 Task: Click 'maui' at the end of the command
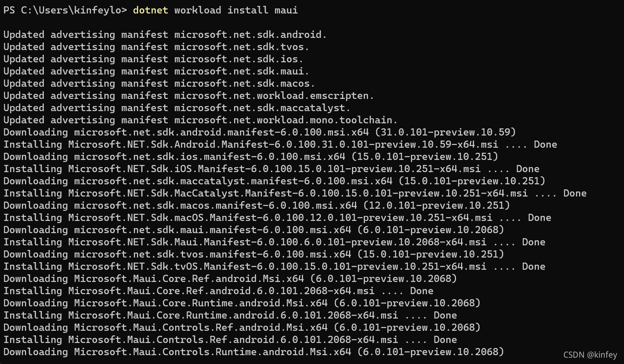tap(286, 10)
